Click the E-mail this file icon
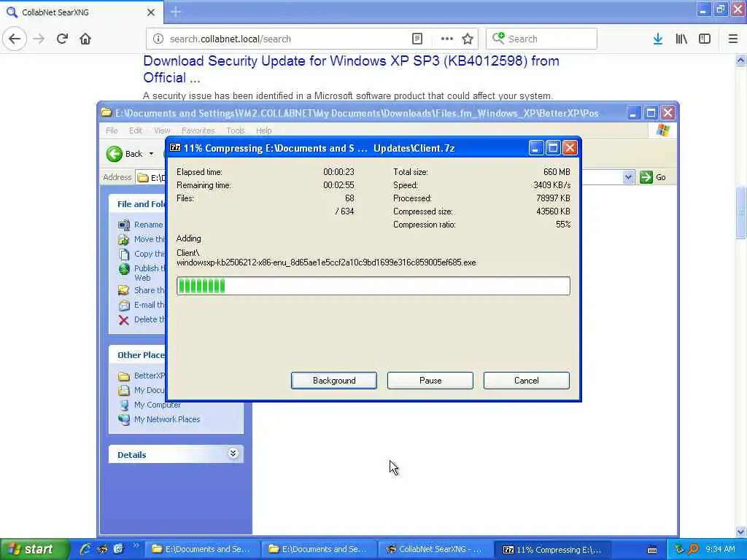Viewport: 747px width, 560px height. coord(124,306)
